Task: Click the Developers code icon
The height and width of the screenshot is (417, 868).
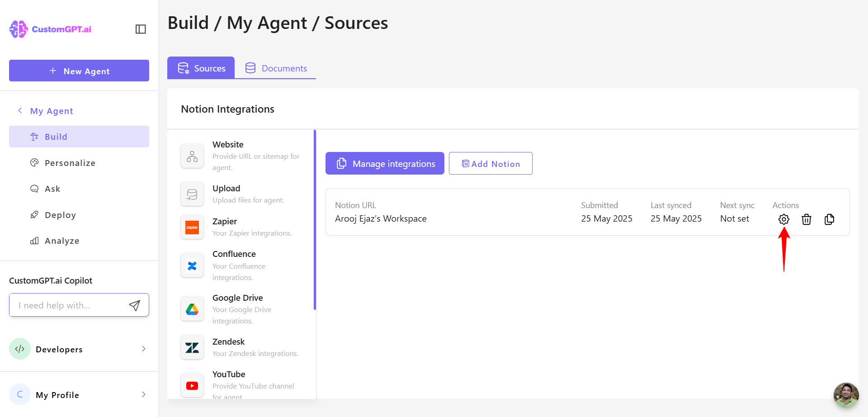Action: pyautogui.click(x=20, y=349)
